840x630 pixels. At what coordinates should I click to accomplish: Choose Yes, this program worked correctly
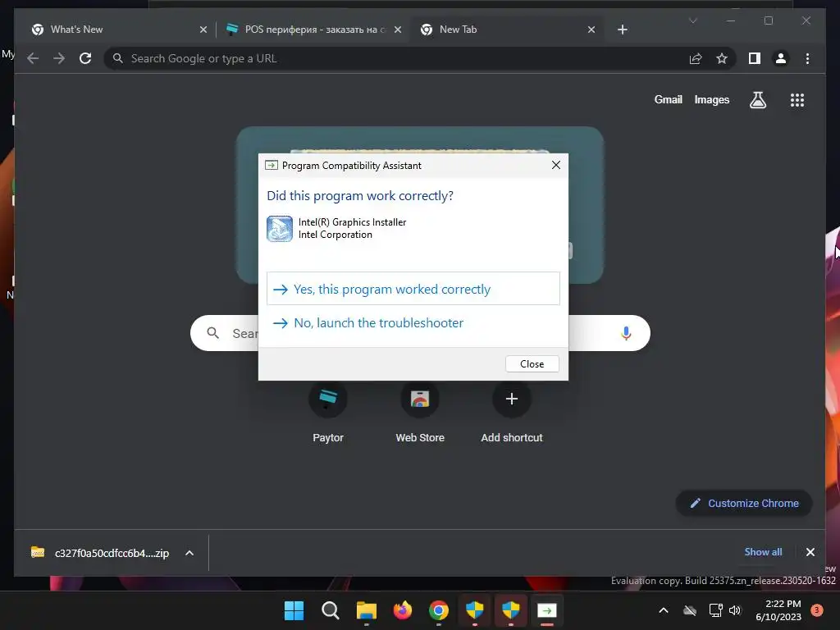(413, 289)
